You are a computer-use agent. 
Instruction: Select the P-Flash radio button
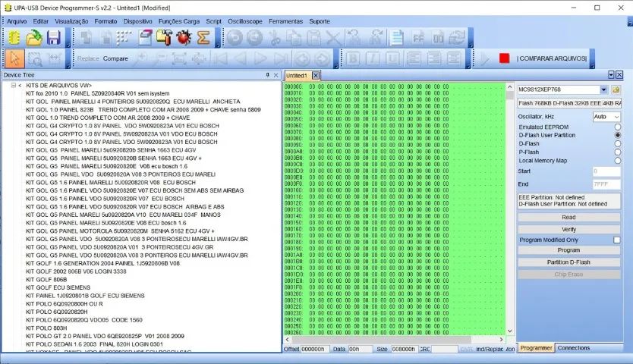[x=617, y=152]
